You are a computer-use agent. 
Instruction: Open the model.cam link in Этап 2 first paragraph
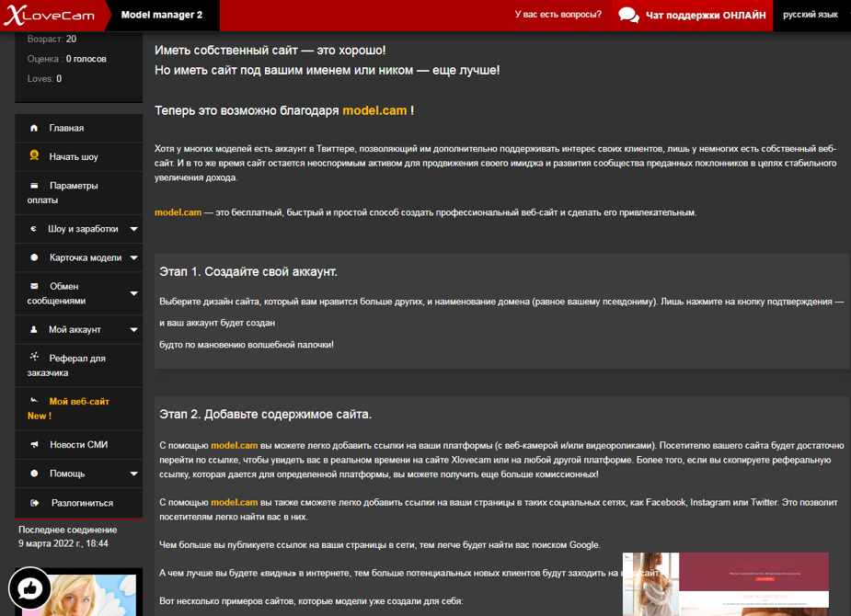[x=234, y=445]
